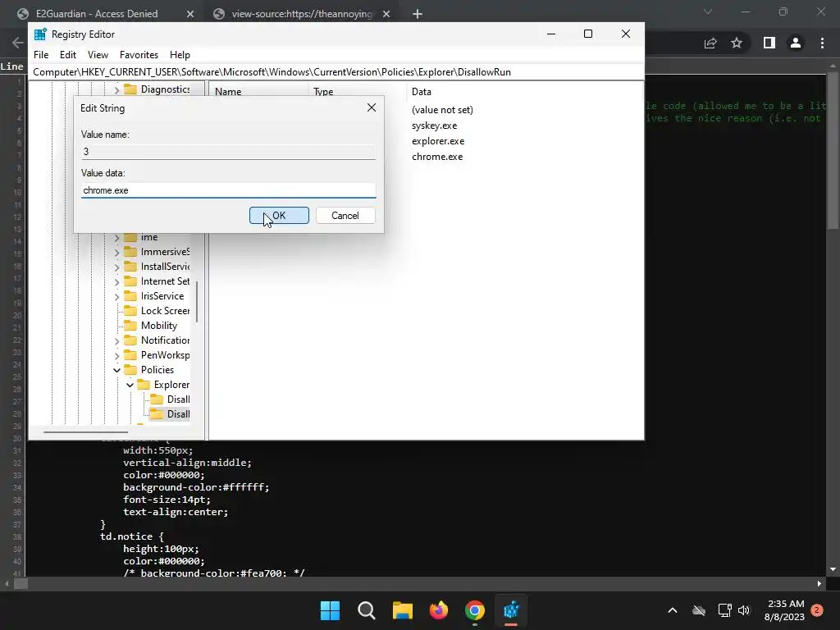840x630 pixels.
Task: Select the Policies folder icon
Action: click(130, 370)
